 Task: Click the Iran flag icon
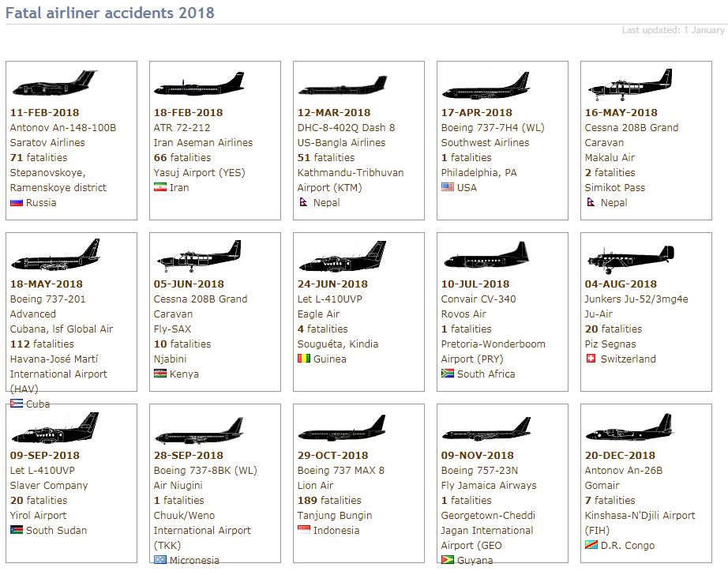(160, 188)
